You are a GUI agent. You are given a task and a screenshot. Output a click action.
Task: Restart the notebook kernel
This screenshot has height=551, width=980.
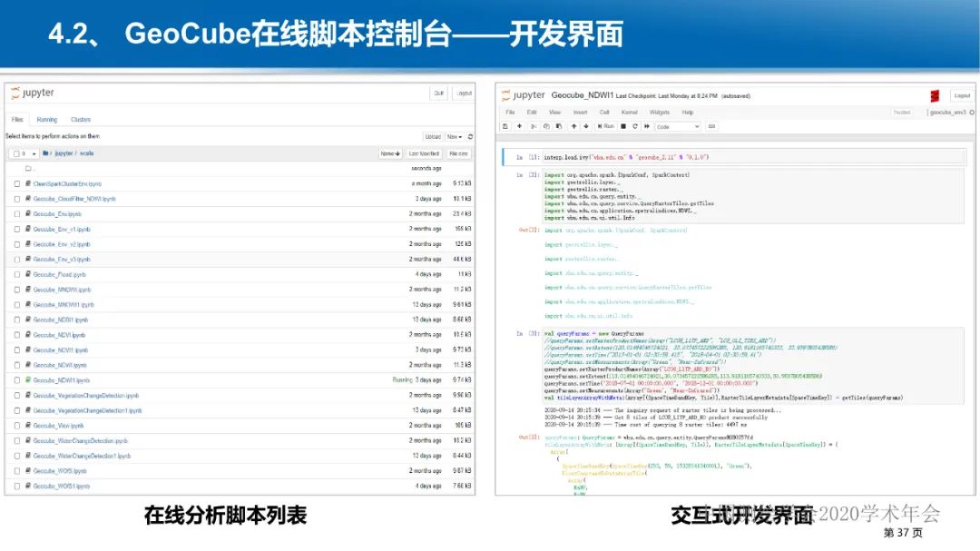[x=635, y=126]
